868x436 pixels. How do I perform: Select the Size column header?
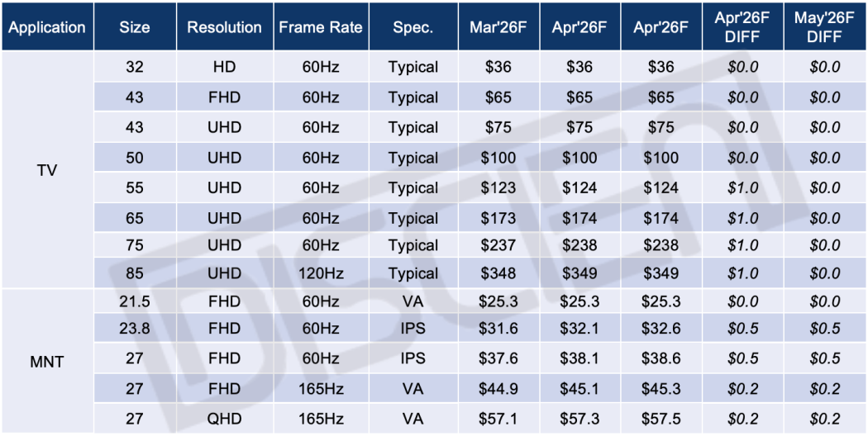pos(134,27)
